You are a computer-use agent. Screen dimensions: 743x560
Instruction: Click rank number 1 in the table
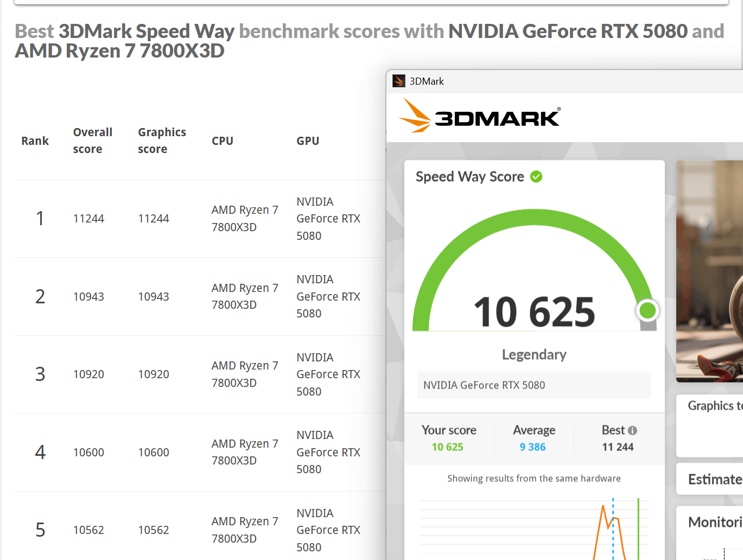tap(40, 218)
